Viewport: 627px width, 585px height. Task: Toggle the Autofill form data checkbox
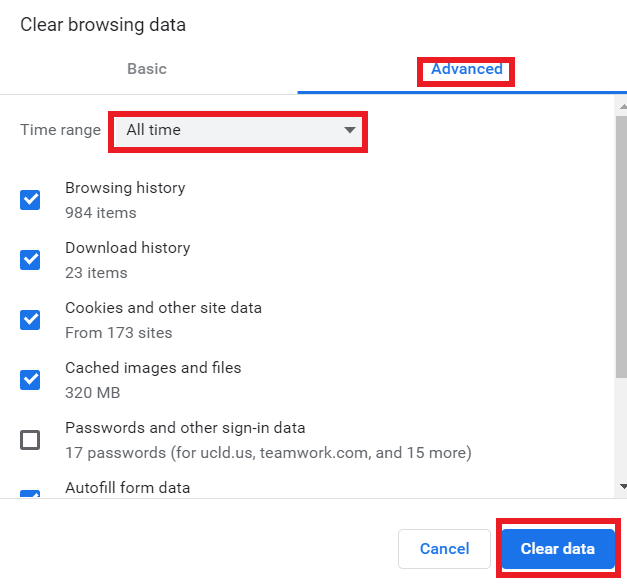pos(31,494)
